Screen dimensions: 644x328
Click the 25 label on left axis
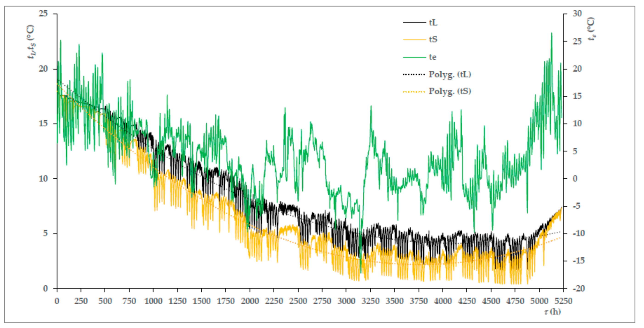(43, 14)
